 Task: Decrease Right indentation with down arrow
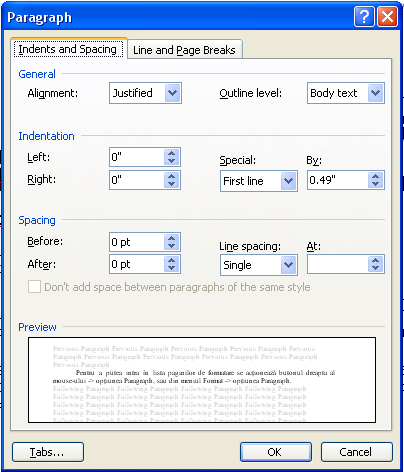[172, 184]
